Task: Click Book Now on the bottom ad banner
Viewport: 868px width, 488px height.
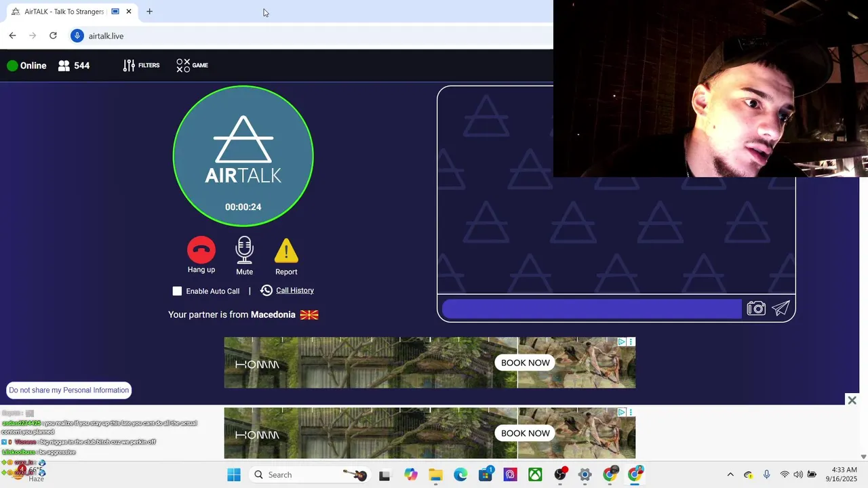Action: point(526,433)
